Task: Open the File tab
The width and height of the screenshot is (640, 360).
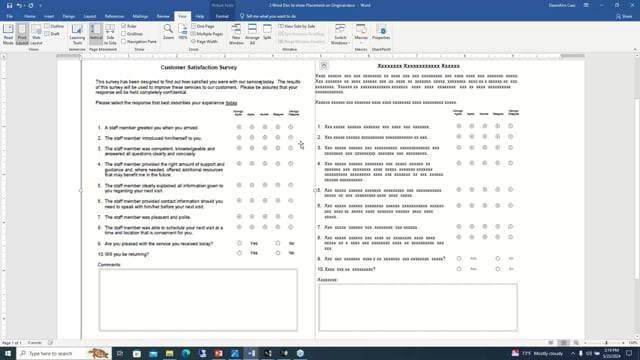Action: click(x=9, y=16)
